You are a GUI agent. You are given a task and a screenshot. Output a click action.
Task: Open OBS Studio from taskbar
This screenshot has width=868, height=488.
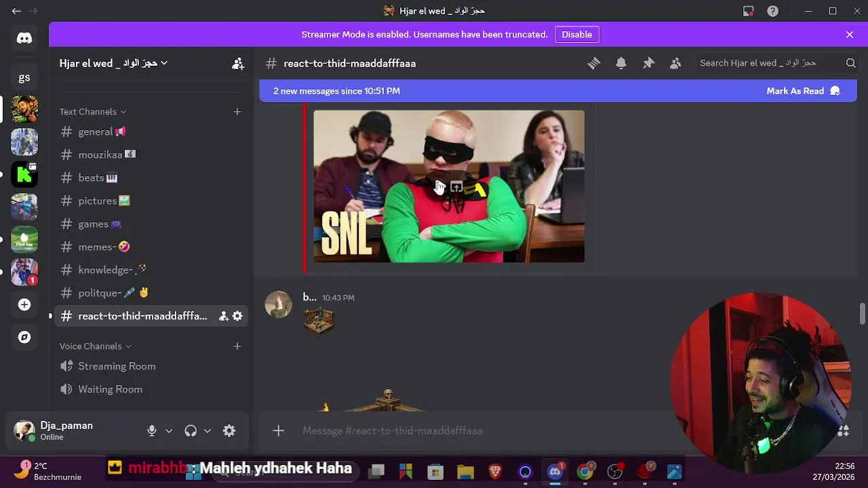tap(615, 472)
